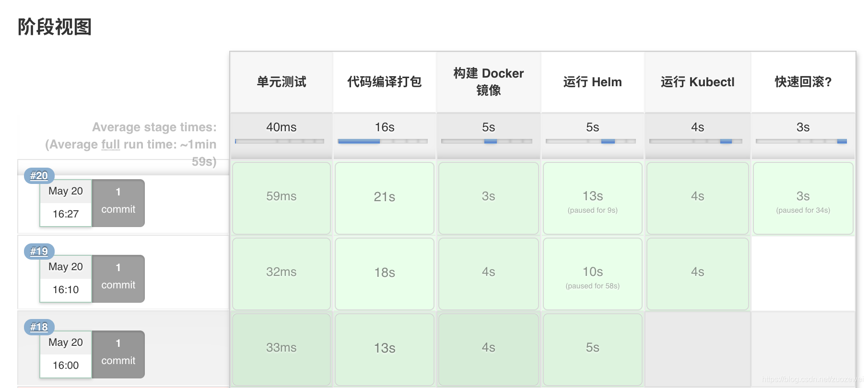
Task: Open build #20 badge link
Action: (x=39, y=176)
